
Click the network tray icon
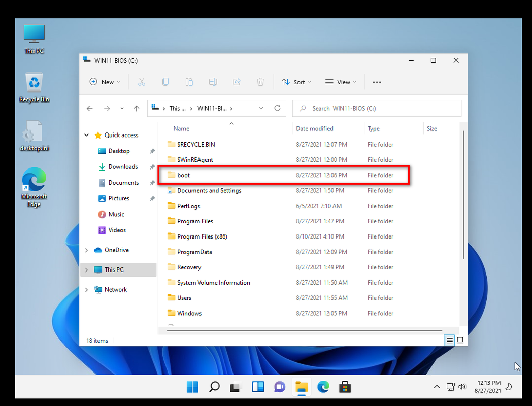(451, 387)
